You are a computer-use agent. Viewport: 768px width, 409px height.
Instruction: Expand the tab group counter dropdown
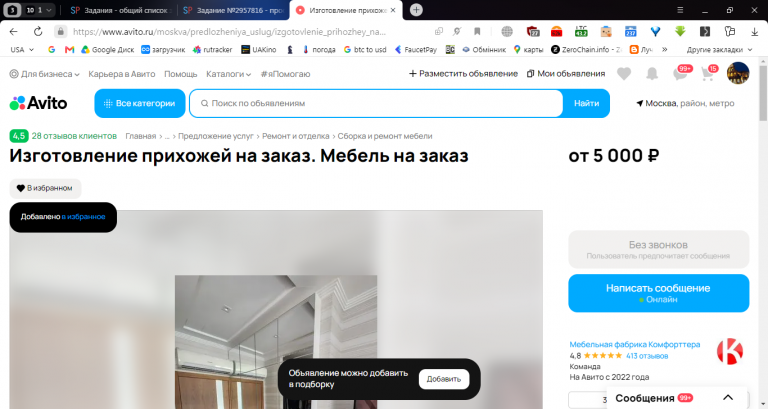pyautogui.click(x=40, y=10)
